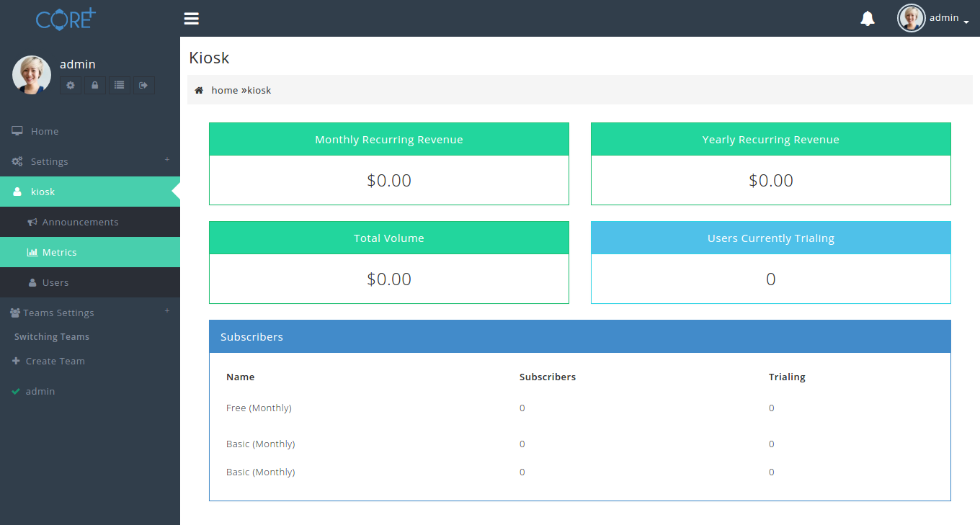Go to Home in the sidebar

(90, 131)
